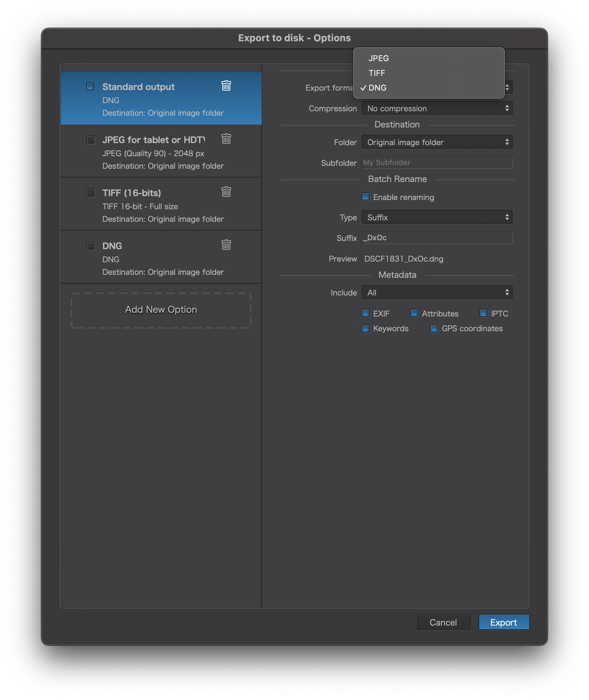Image resolution: width=589 pixels, height=700 pixels.
Task: Toggle EXIF metadata checkbox
Action: click(x=366, y=313)
